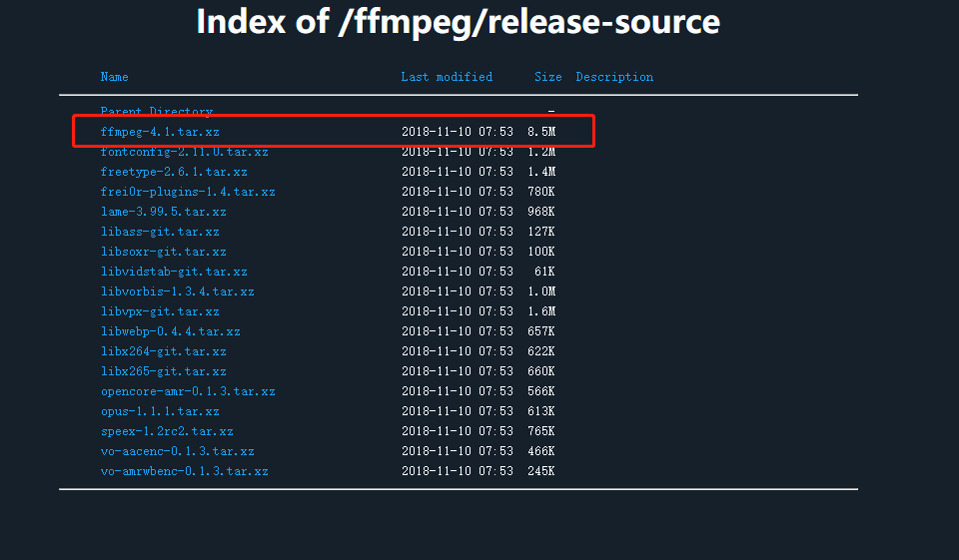Click the 968K size value for lame

541,212
